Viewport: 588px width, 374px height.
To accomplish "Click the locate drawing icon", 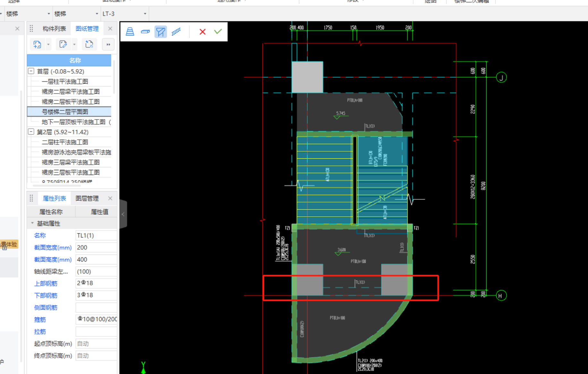I will click(x=89, y=44).
